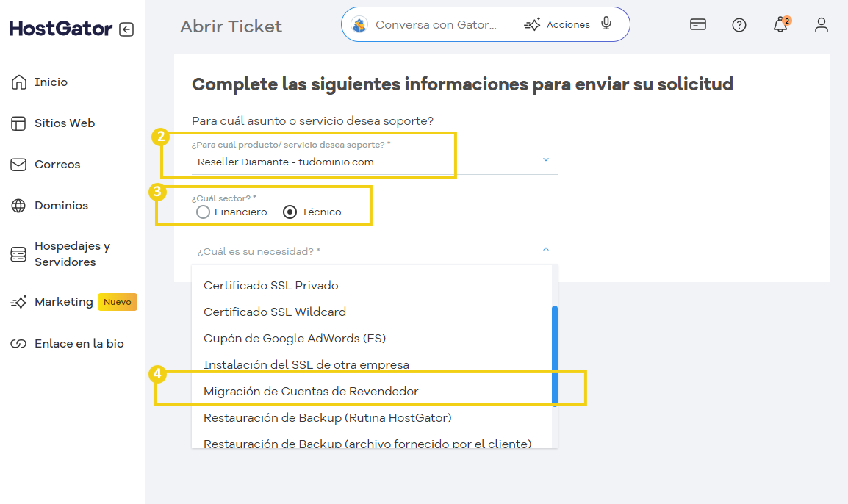Open the notifications bell with 2 alerts
Screen dimensions: 848x504
780,24
